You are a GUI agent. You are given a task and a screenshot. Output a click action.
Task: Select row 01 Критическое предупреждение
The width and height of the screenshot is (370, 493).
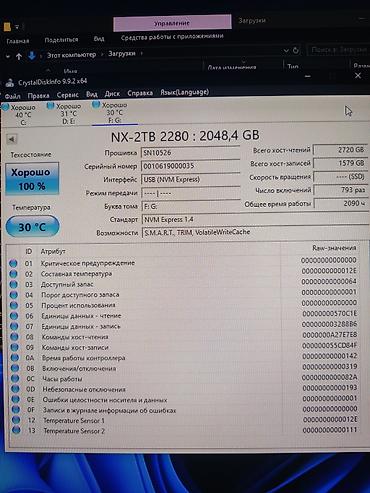(x=183, y=262)
